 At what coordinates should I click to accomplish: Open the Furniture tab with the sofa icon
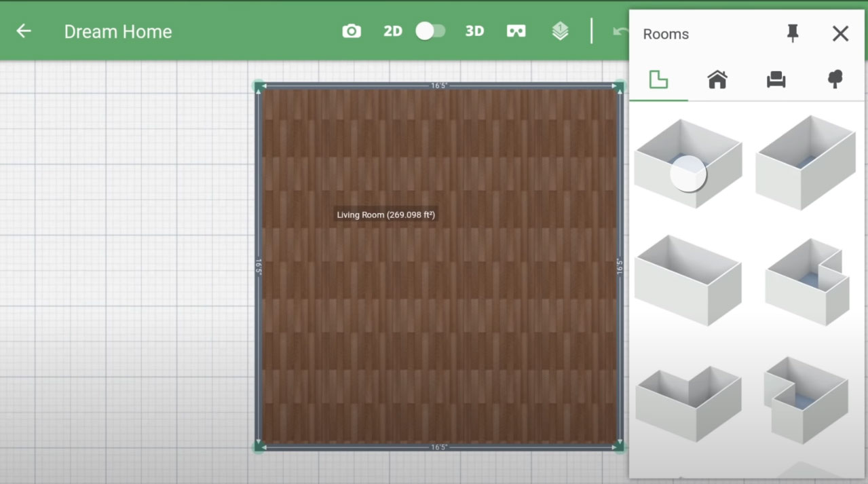pos(776,79)
